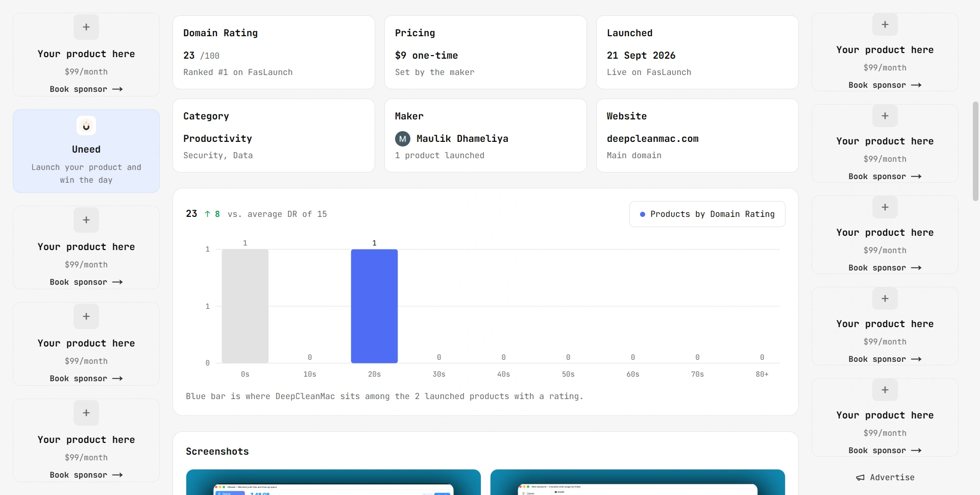Click the blue 20s bar in the chart
Viewport: 980px width, 495px height.
pos(374,306)
